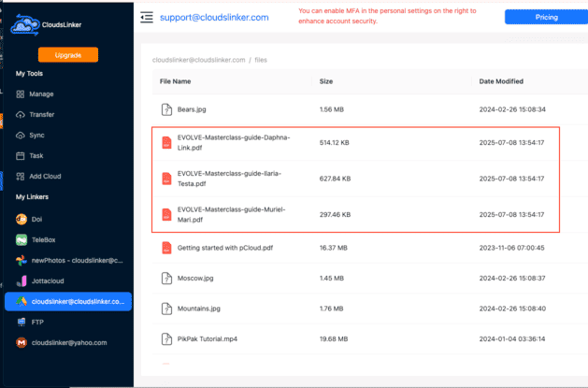Image resolution: width=588 pixels, height=388 pixels.
Task: Click the Google Drive icon of active linker
Action: tap(22, 301)
